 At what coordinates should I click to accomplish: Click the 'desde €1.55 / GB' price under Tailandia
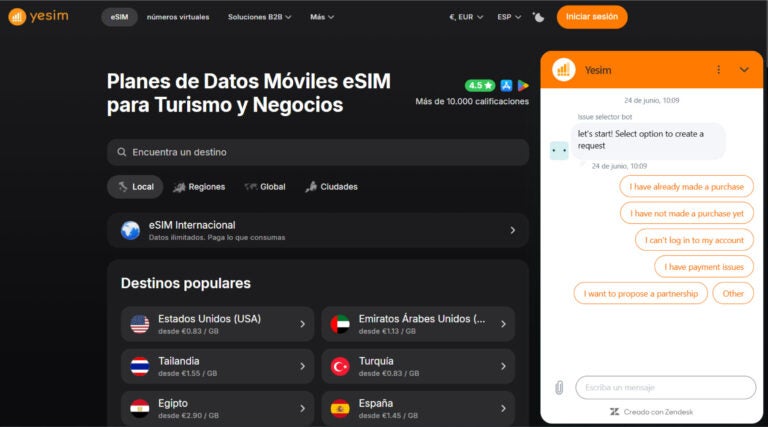188,374
